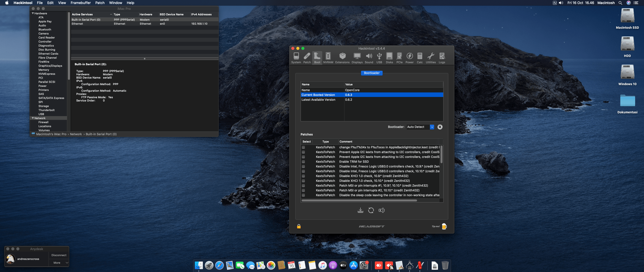Open Safari from the Dock

click(219, 265)
